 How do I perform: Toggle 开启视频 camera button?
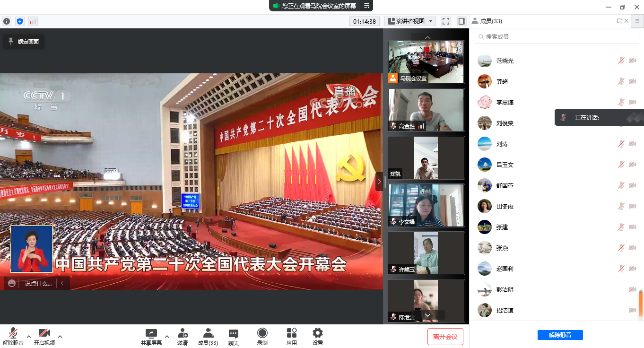[44, 336]
